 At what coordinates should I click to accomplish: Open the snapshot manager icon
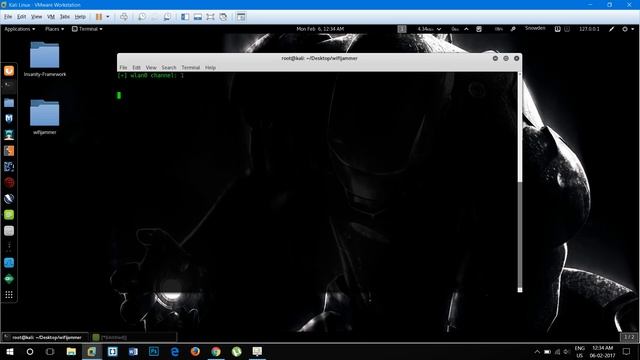pos(167,17)
